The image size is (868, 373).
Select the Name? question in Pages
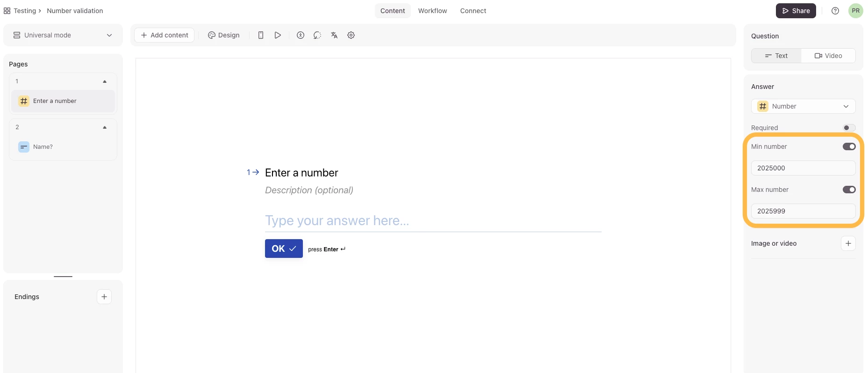point(63,147)
